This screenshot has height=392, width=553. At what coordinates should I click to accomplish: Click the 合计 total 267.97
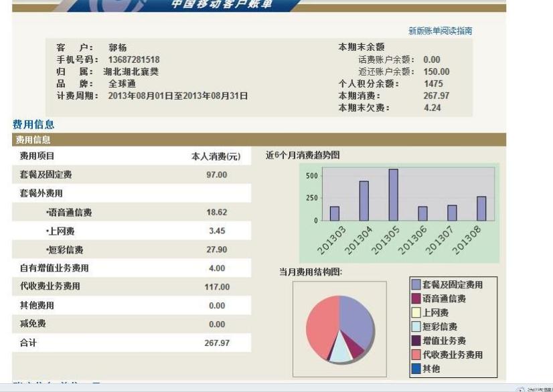point(217,343)
